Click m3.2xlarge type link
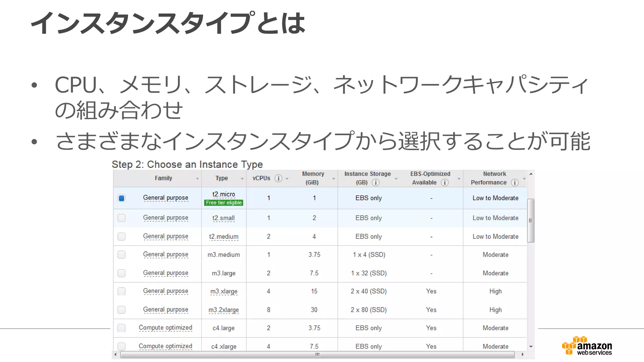The height and width of the screenshot is (362, 644). [x=224, y=310]
